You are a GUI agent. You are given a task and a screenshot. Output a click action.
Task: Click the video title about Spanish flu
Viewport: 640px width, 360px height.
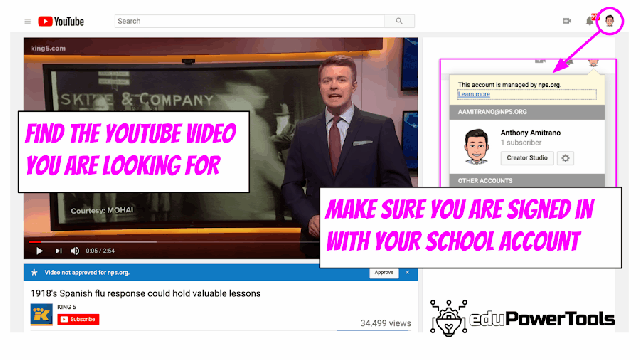(x=146, y=293)
